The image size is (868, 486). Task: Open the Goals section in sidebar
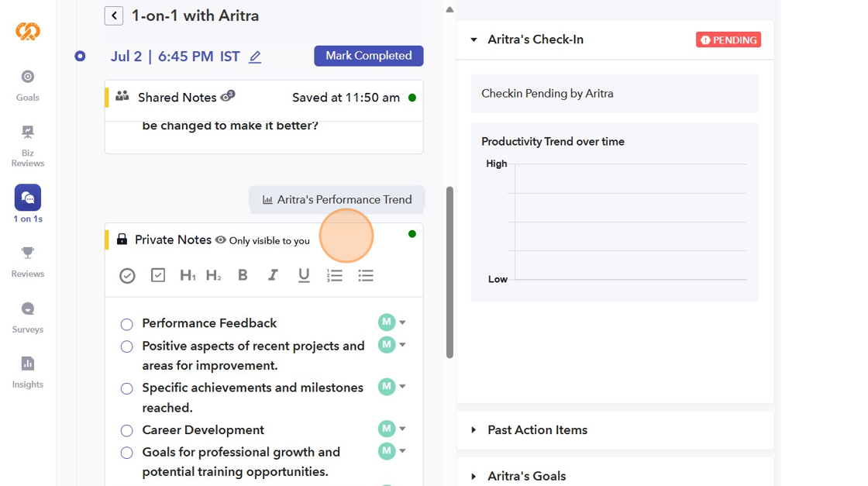(28, 84)
